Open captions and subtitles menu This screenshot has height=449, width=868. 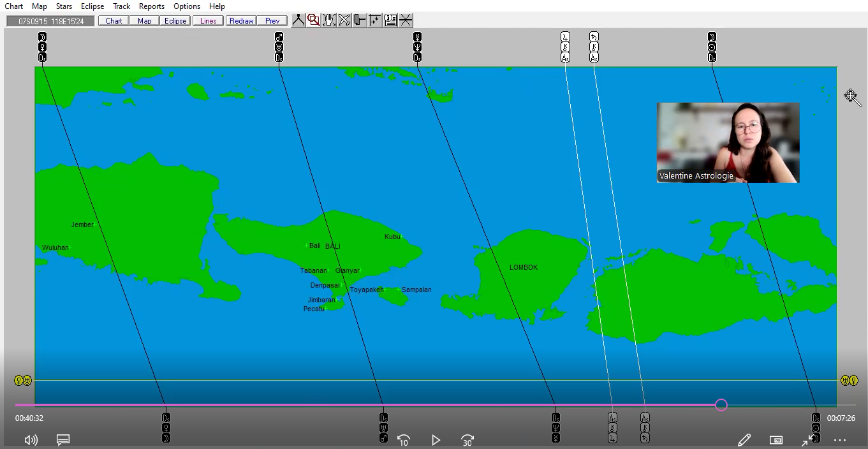pos(63,440)
